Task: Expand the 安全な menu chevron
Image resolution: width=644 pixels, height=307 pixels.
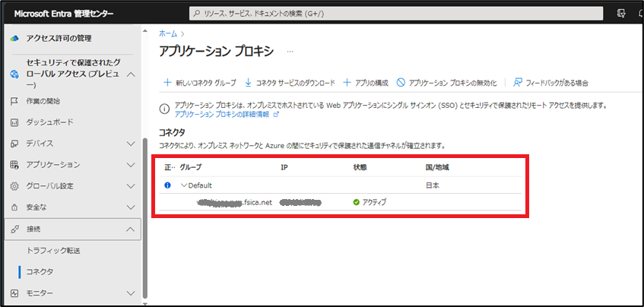Action: pos(131,207)
